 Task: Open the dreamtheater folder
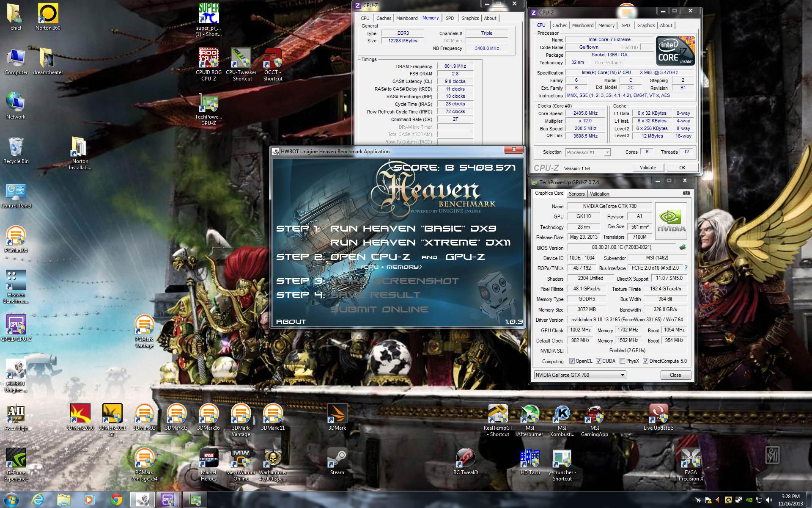tap(48, 61)
